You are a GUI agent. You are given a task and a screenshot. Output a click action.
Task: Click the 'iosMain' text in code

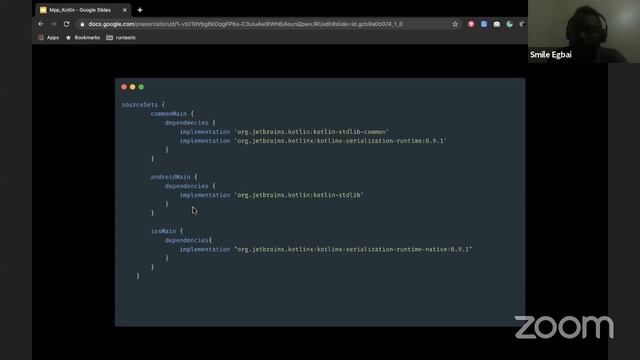(163, 231)
